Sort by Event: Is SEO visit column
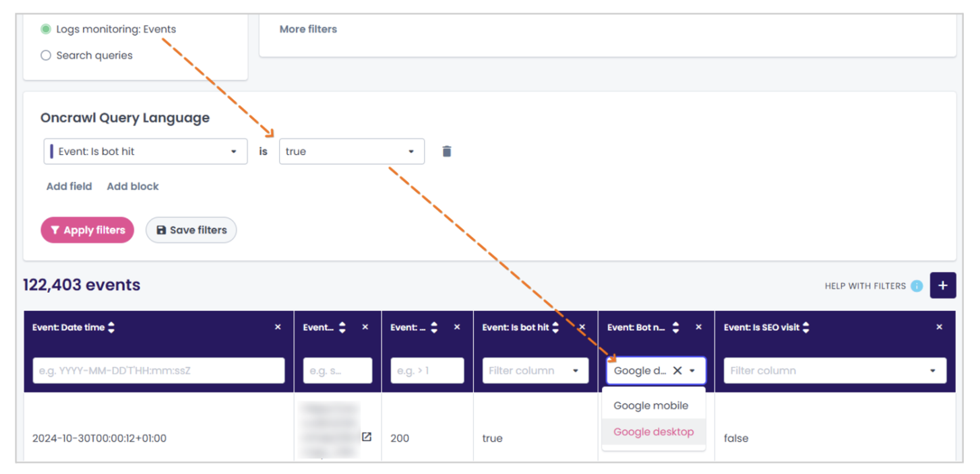The width and height of the screenshot is (980, 474). click(x=806, y=327)
